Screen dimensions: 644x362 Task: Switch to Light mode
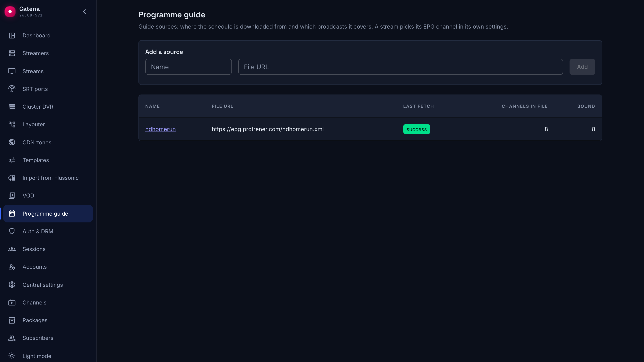pyautogui.click(x=48, y=356)
